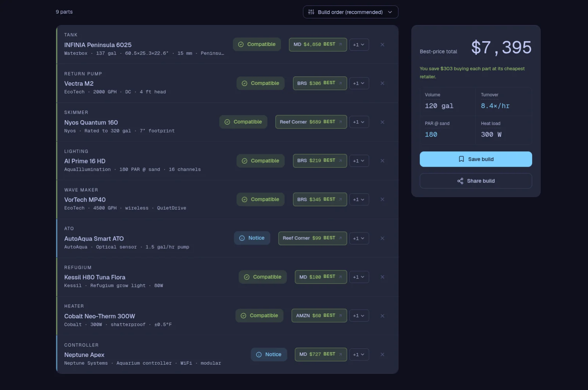Click the You save $303 message
Image resolution: width=588 pixels, height=390 pixels.
(472, 72)
